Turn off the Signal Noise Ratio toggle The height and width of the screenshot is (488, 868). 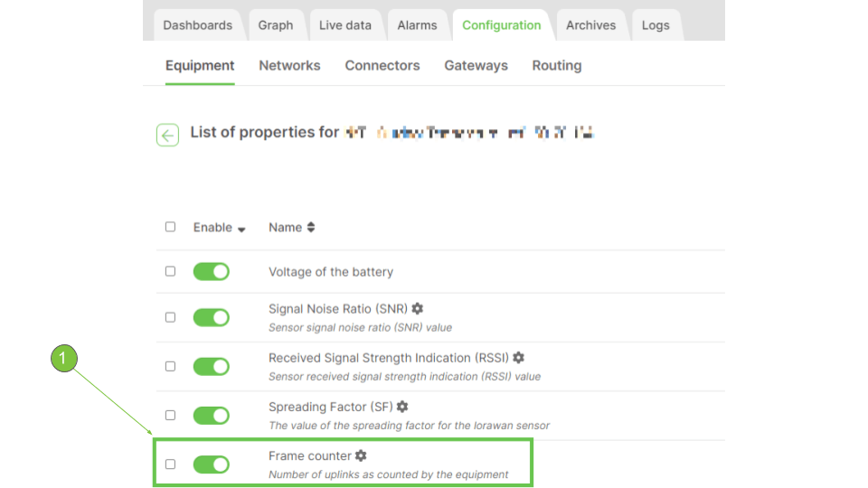tap(211, 317)
